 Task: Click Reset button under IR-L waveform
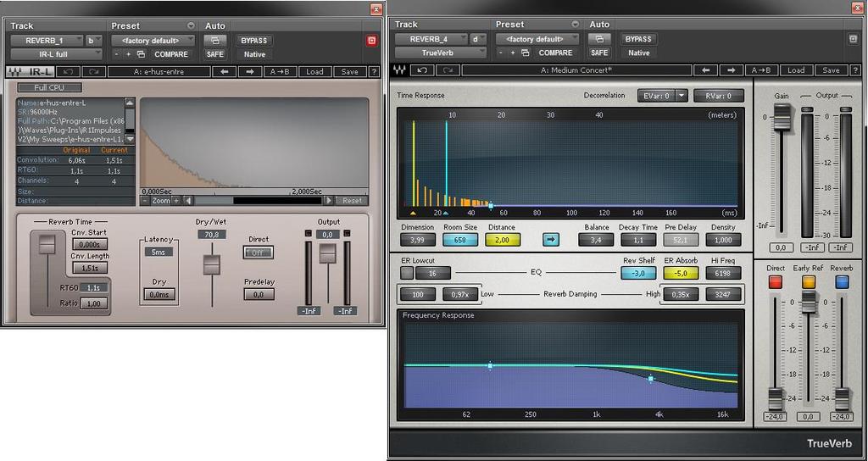click(x=352, y=200)
